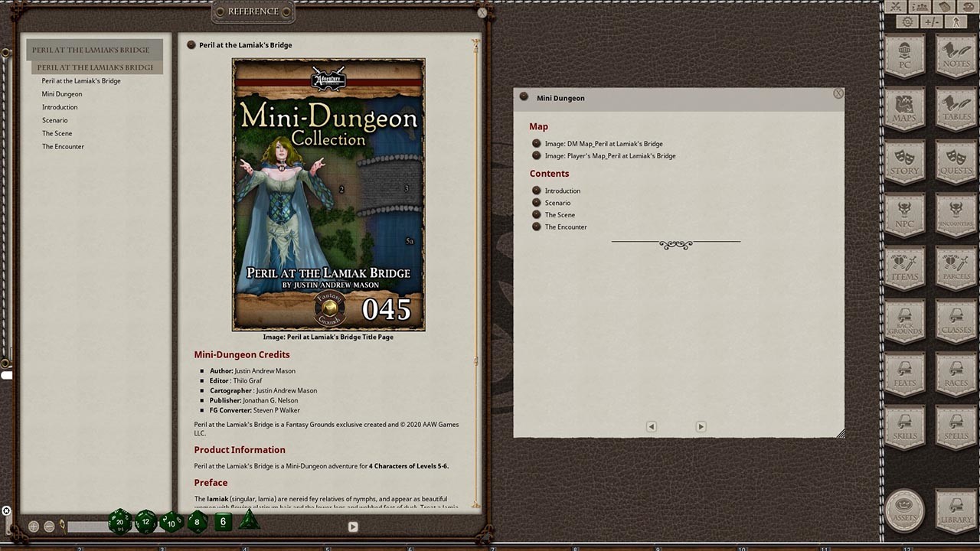Open "Scenario" under Mini Dungeon Contents
The height and width of the screenshot is (551, 980).
point(559,203)
